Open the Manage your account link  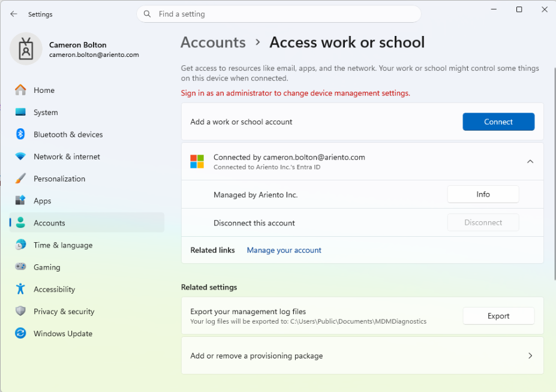click(x=284, y=250)
